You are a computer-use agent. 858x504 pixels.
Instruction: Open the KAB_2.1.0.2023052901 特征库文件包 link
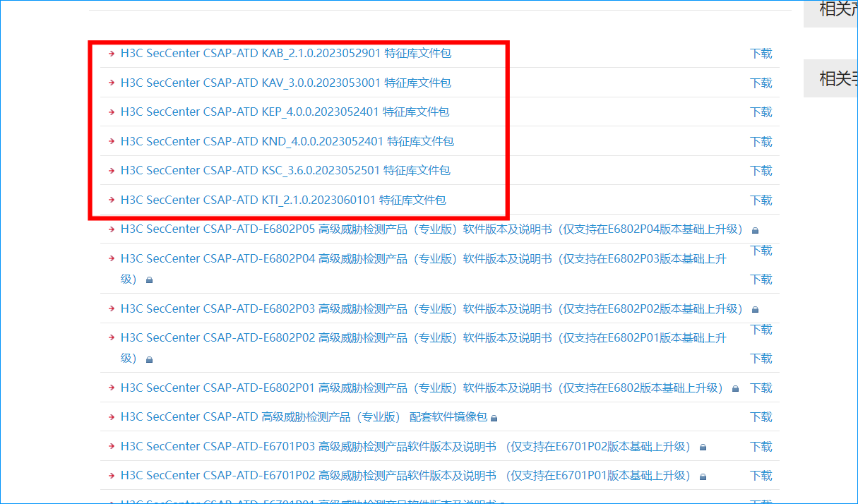coord(286,53)
